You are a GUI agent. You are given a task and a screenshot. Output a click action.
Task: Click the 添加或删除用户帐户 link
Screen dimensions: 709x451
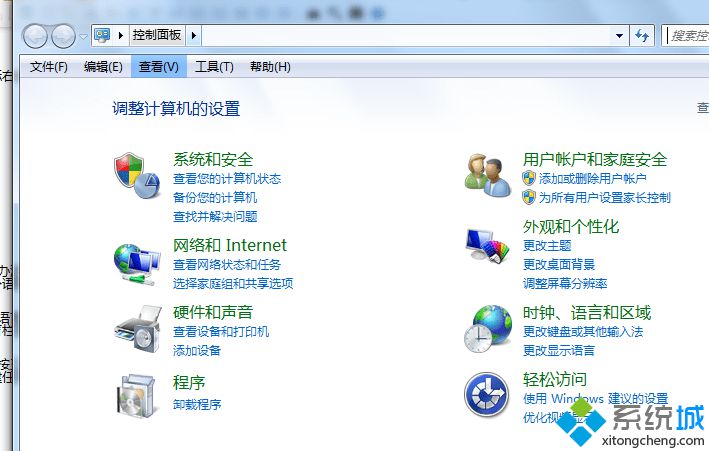tap(592, 178)
